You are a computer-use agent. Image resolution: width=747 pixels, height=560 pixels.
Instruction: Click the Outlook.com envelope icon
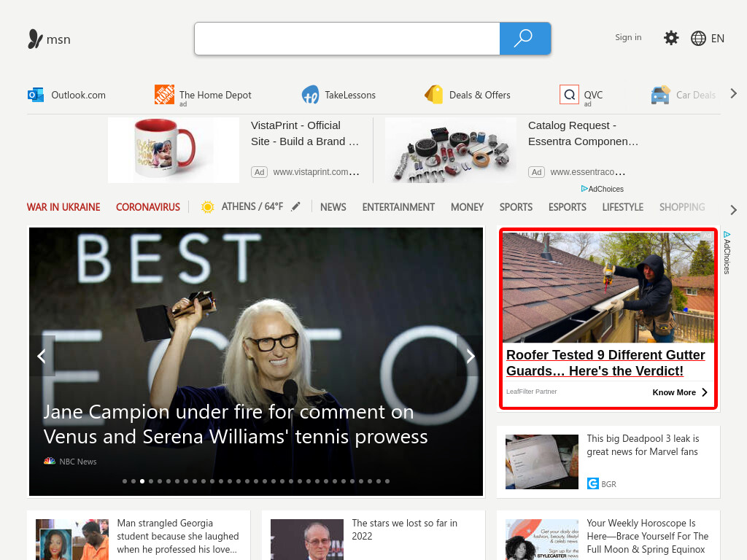pyautogui.click(x=36, y=95)
